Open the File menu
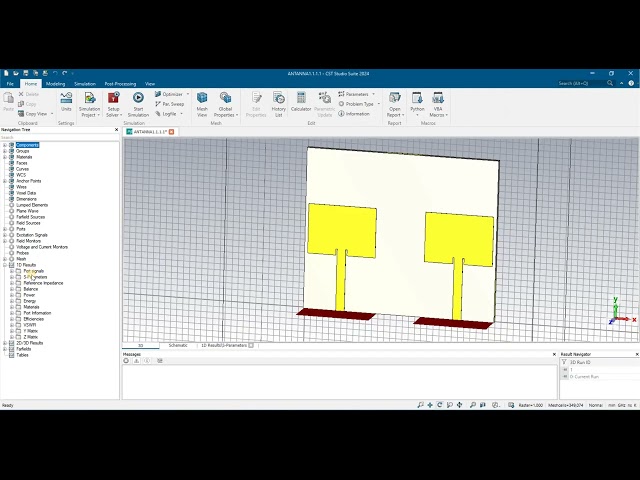 (10, 84)
